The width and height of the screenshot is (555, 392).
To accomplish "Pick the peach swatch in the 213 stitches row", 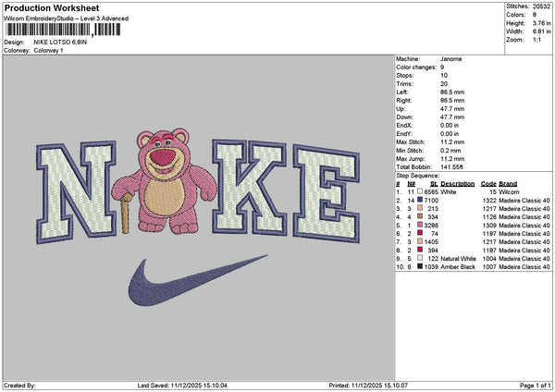I will tap(420, 208).
